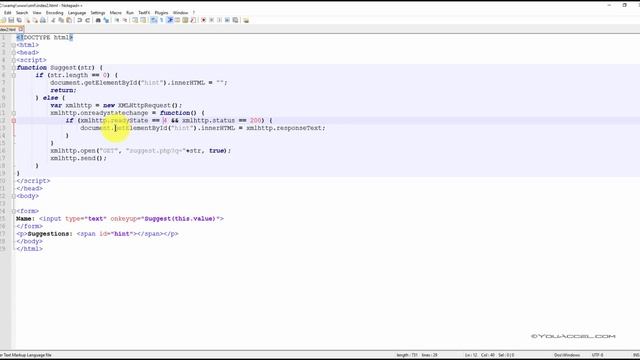Screen dimensions: 640x360
Task: Collapse the <body> fold marker
Action: [x=13, y=196]
